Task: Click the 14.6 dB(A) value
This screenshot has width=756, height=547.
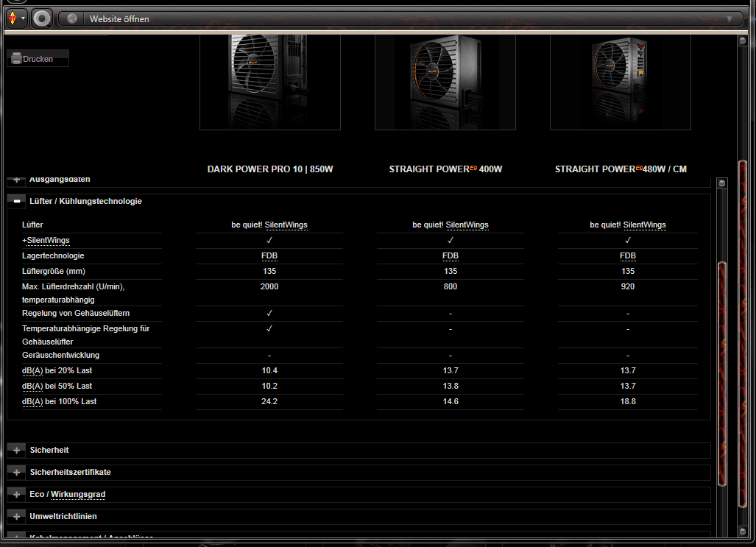Action: 451,401
